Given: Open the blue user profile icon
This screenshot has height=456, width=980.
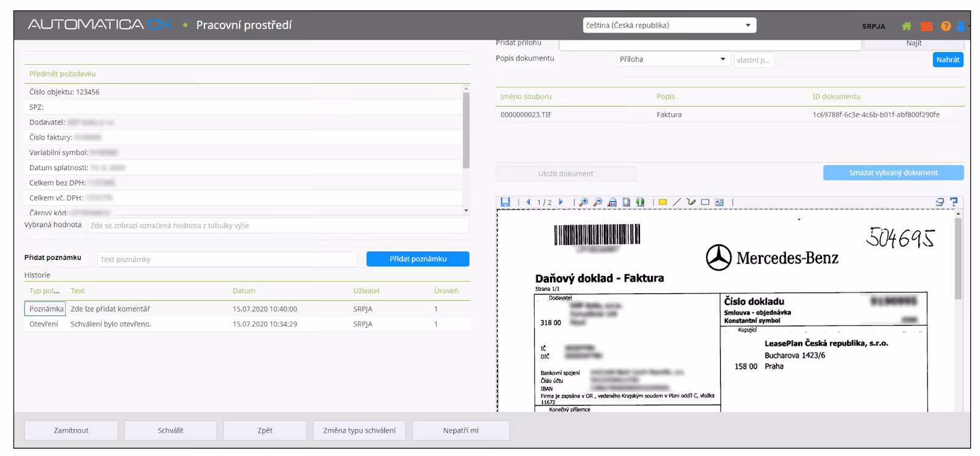Looking at the screenshot, I should [x=960, y=26].
